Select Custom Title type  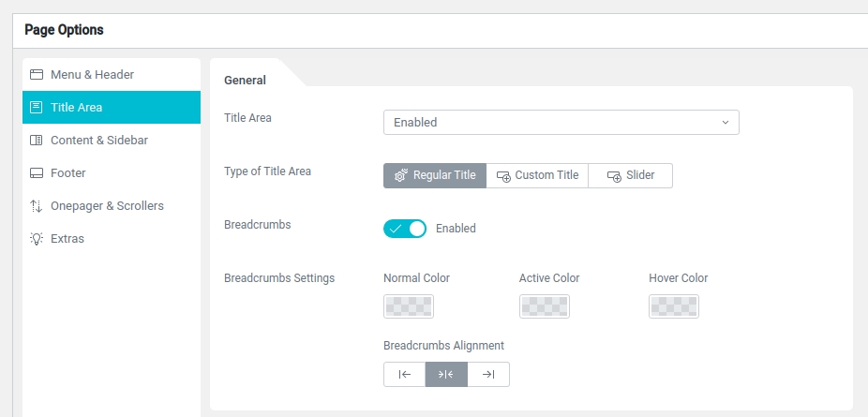pos(537,175)
